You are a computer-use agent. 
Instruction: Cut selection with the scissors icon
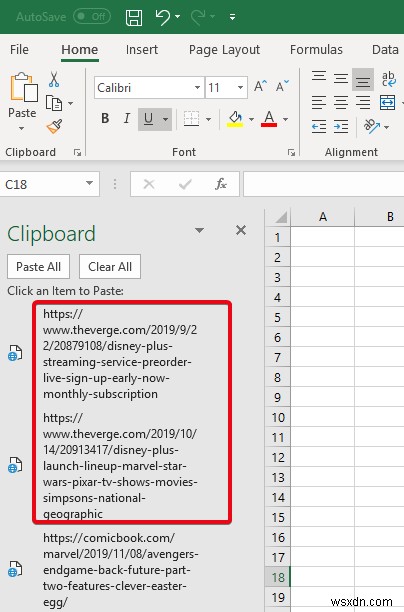pyautogui.click(x=54, y=79)
